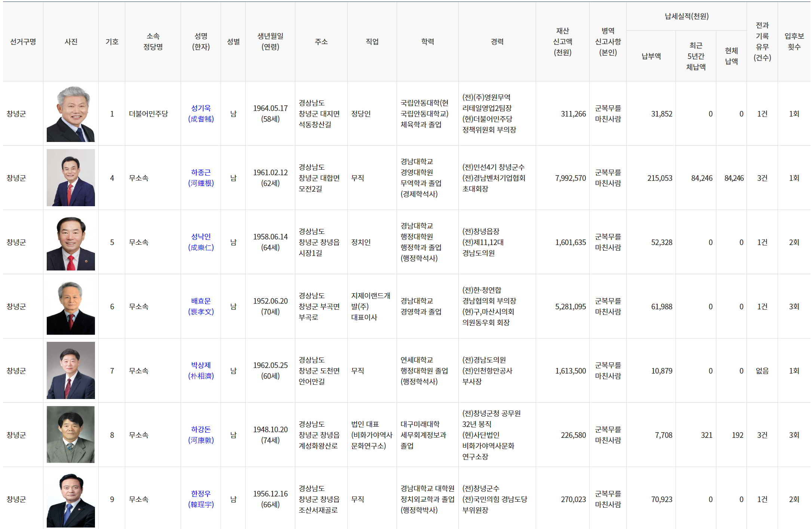The width and height of the screenshot is (812, 529).
Task: Click the 7,992,570 asset value cell
Action: tap(570, 178)
